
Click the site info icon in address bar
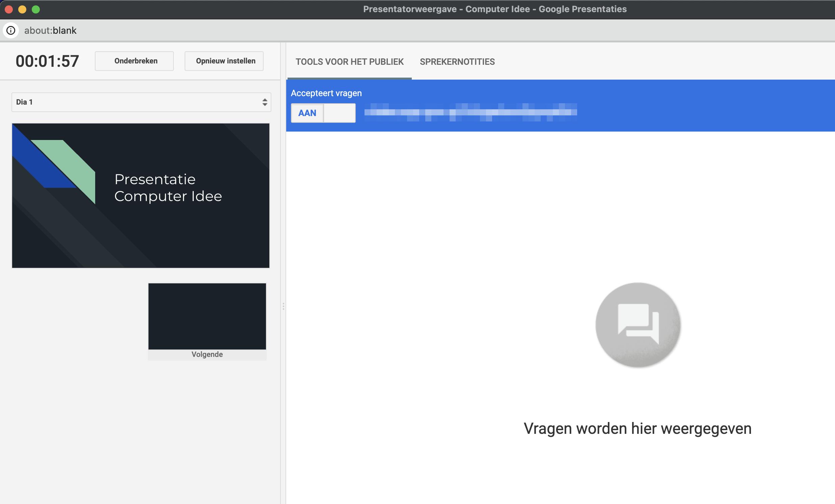pos(11,30)
